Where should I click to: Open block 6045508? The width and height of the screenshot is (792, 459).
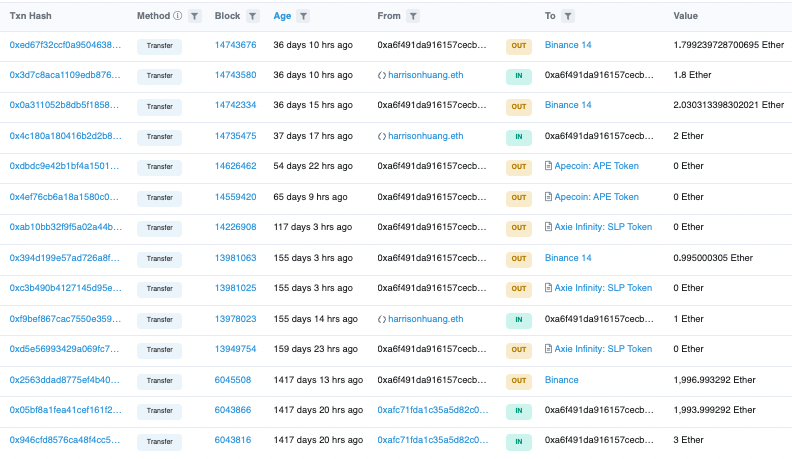point(233,380)
